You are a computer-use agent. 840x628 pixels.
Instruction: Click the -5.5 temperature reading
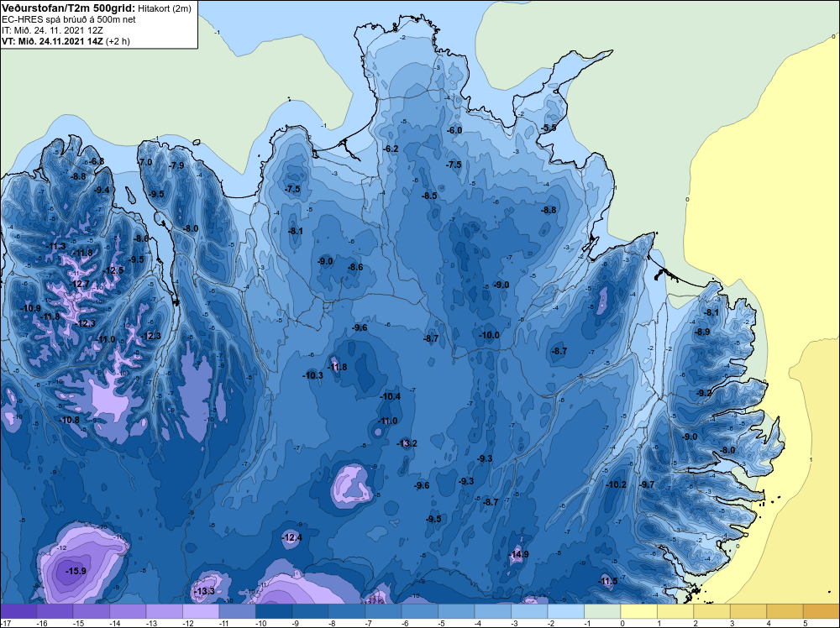pyautogui.click(x=549, y=128)
